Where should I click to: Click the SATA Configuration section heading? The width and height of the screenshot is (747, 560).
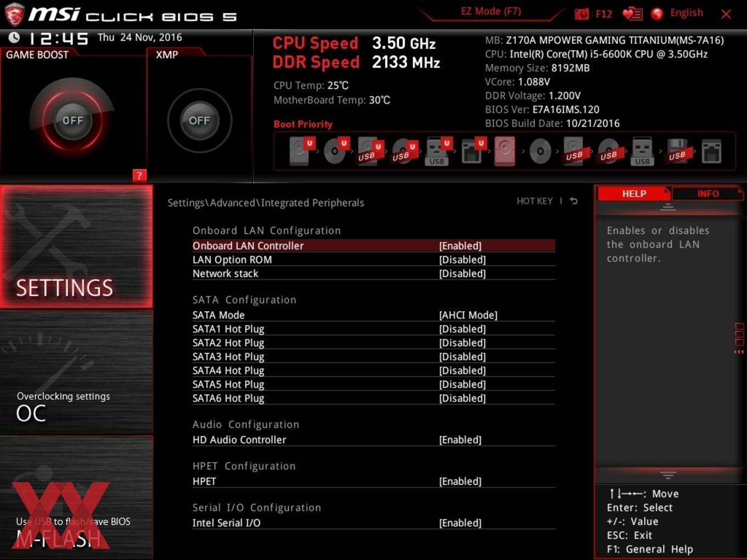(x=244, y=300)
